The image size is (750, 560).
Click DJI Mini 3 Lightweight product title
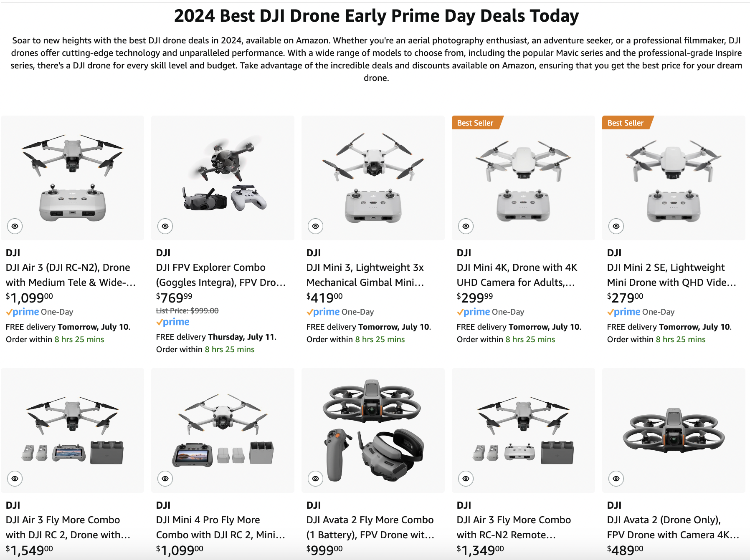(366, 275)
